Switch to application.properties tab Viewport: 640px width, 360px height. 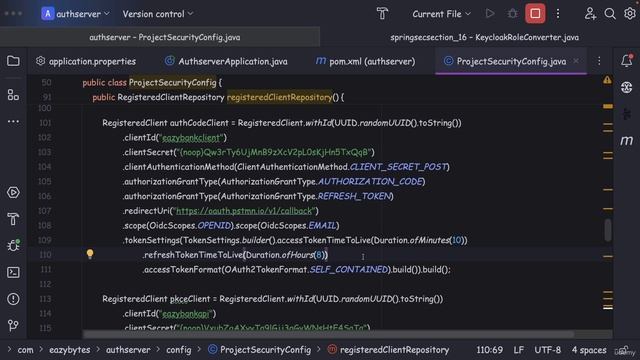tap(86, 61)
